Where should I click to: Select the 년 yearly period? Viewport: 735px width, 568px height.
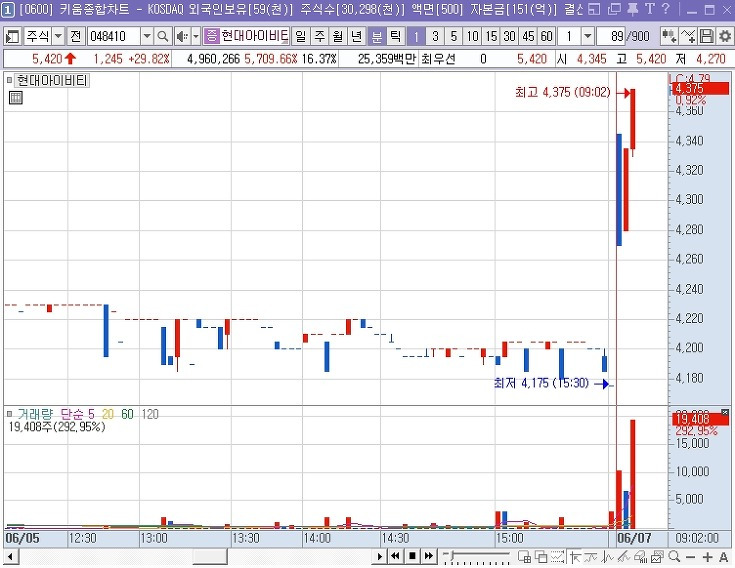click(357, 36)
